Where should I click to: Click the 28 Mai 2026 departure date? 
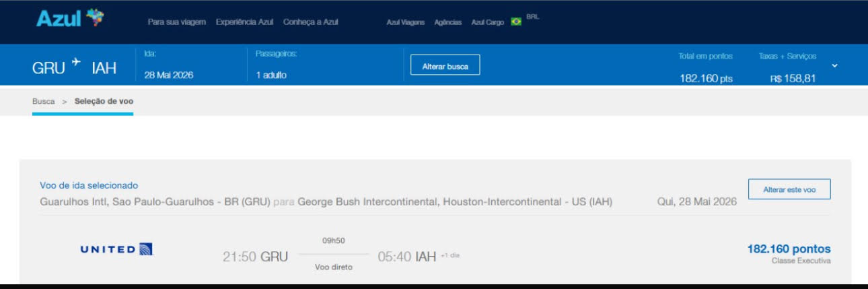click(x=169, y=75)
